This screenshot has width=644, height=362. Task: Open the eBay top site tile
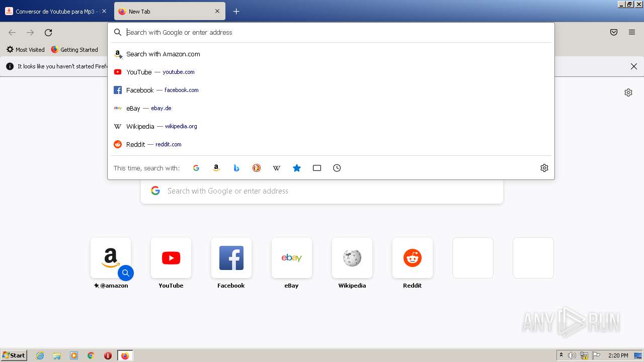(x=292, y=258)
